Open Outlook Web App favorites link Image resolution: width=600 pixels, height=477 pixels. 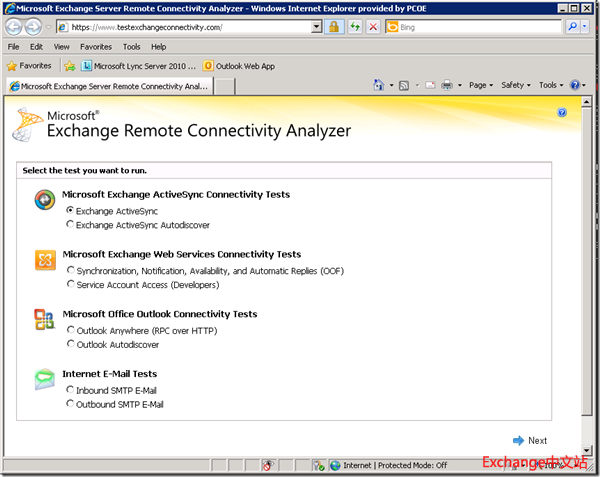[239, 66]
